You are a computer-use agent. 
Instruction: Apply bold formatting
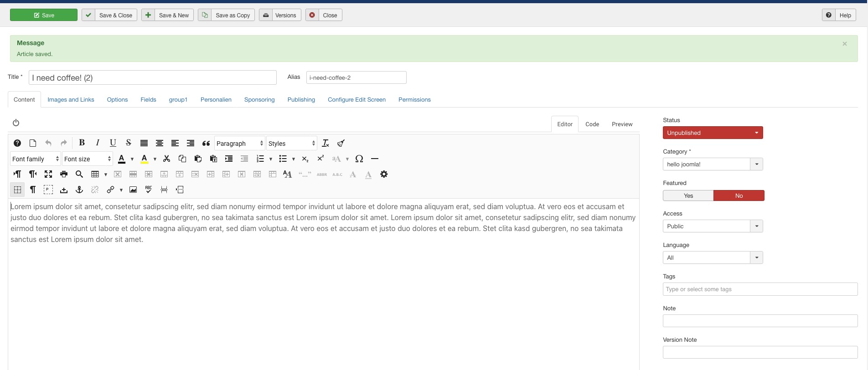pos(82,143)
